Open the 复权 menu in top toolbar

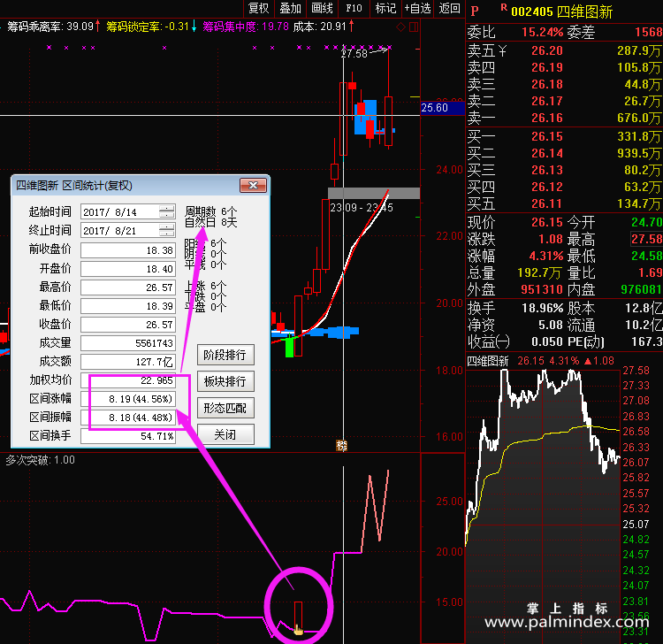coord(258,8)
